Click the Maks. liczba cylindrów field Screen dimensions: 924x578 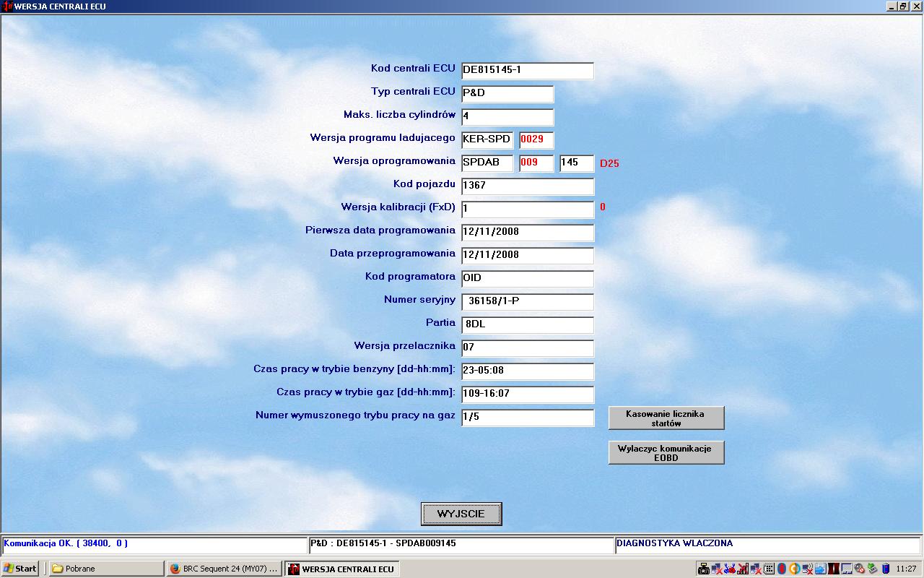click(507, 117)
